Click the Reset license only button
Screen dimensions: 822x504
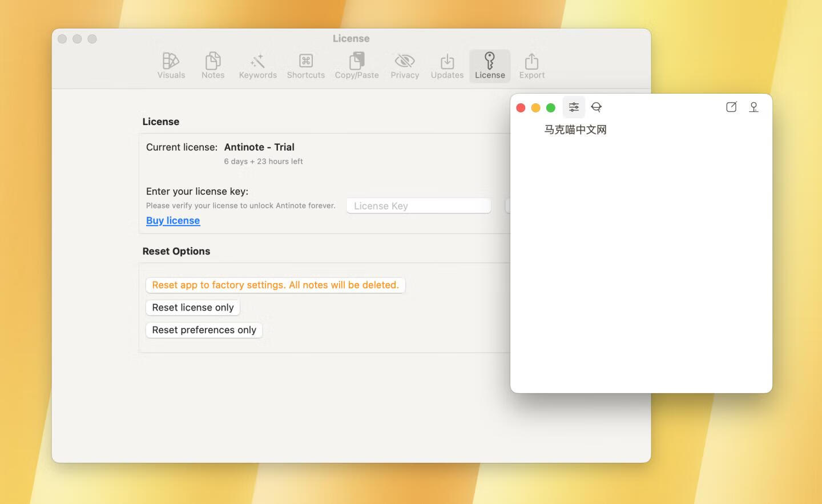coord(192,307)
